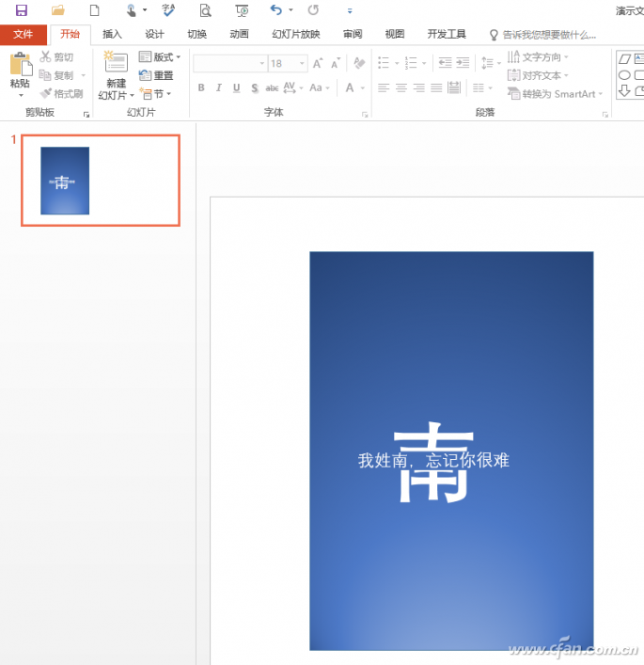Screen dimensions: 644x665
Task: Open the font size 18 dropdown
Action: [302, 63]
